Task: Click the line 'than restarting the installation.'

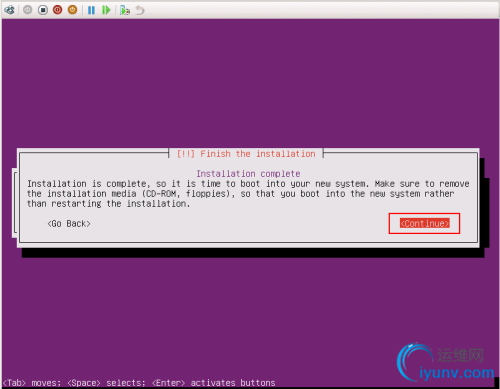Action: [108, 204]
